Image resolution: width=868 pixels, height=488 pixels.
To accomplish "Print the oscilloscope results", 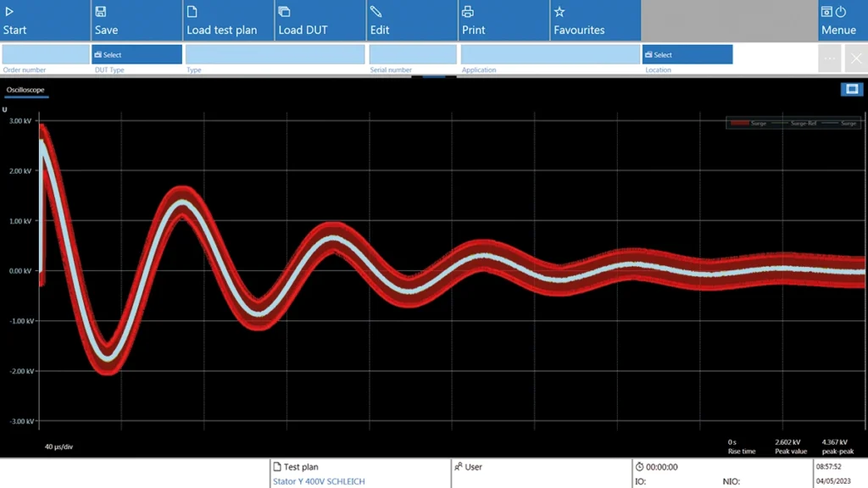I will point(504,20).
